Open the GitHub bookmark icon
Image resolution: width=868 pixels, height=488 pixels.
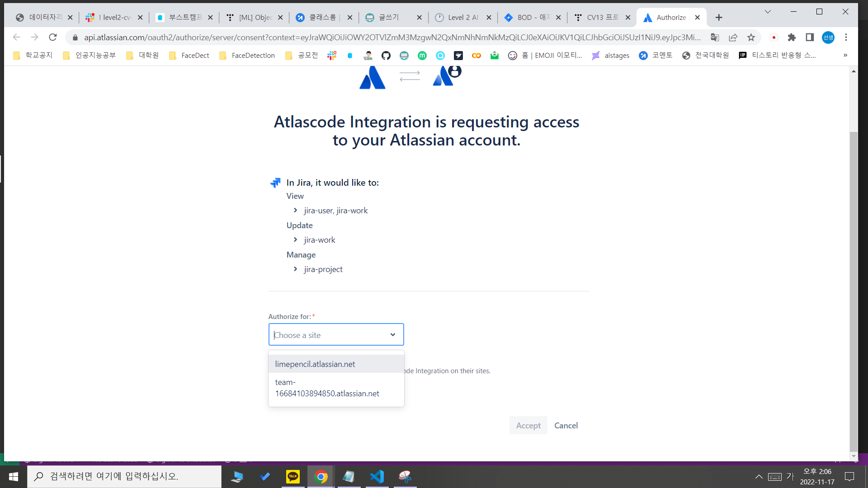386,56
